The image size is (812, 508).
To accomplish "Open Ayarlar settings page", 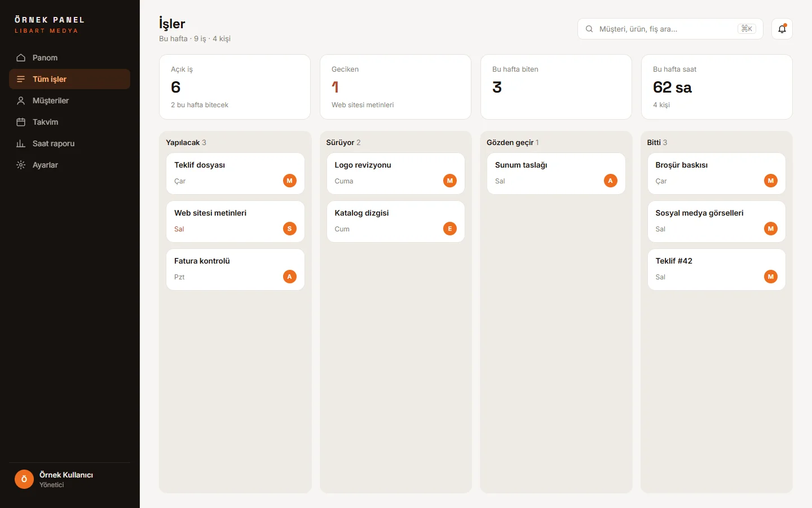I will click(x=69, y=165).
